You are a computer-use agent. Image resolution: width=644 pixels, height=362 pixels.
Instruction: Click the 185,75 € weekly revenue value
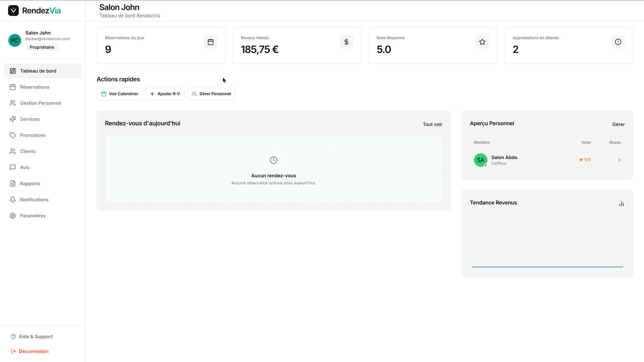[x=260, y=50]
